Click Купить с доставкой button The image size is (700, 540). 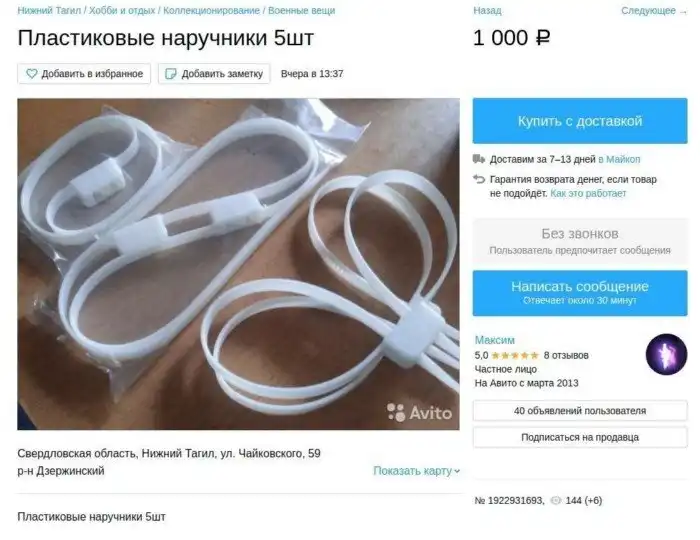coord(580,121)
